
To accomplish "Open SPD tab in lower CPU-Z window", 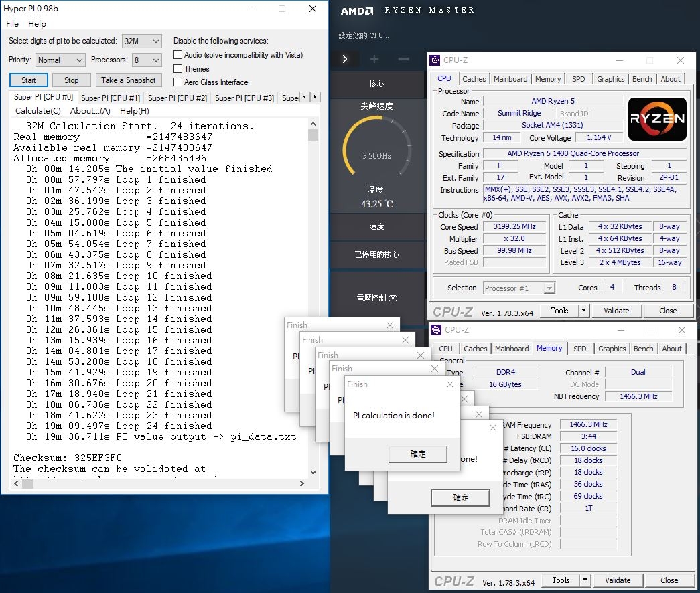I will (x=580, y=349).
